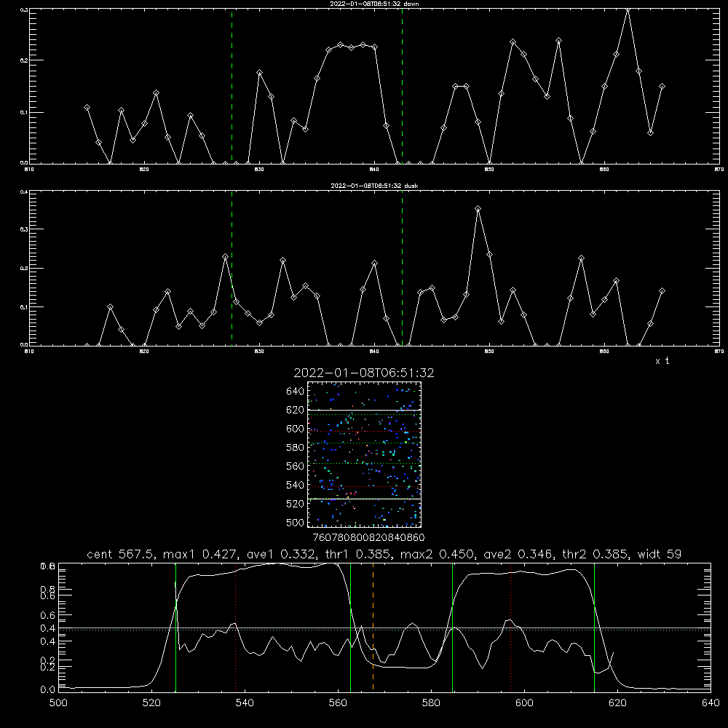Click the '540' x-axis label of bottom plot

pyautogui.click(x=245, y=703)
